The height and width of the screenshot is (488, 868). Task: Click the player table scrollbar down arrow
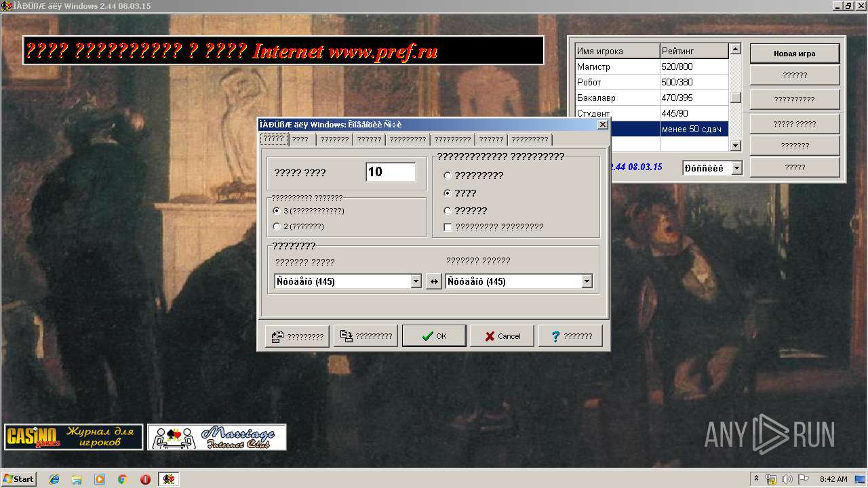tap(736, 146)
